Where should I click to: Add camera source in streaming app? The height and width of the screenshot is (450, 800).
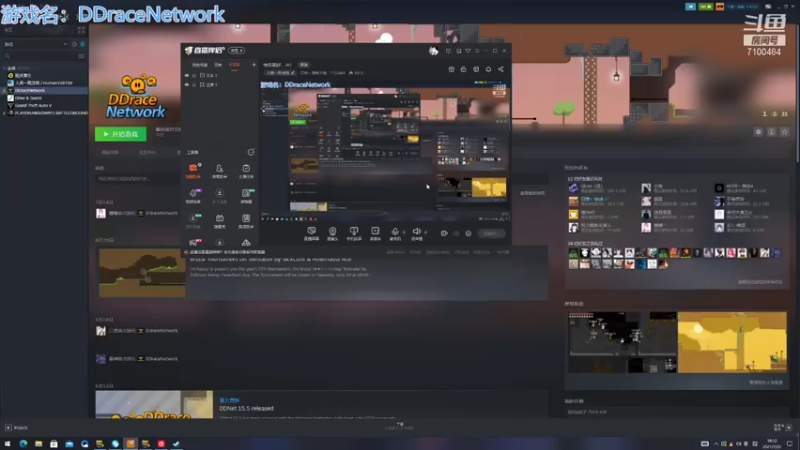tap(332, 233)
